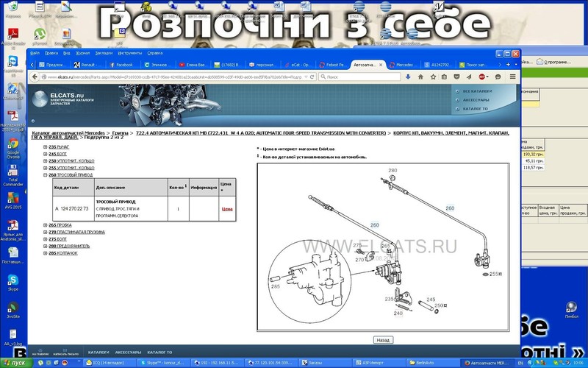Expand the 275 БОЛТ node
588x368 pixels.
45,238
